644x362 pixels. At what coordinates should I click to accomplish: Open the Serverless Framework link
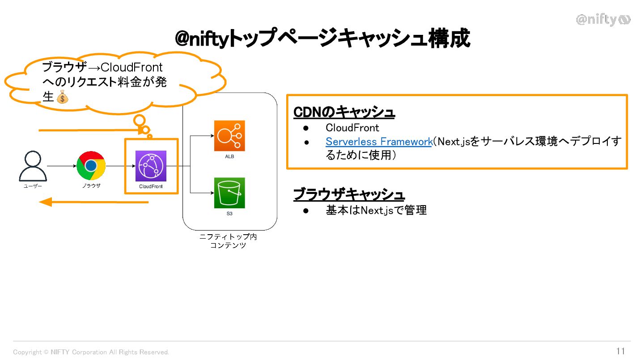tap(379, 142)
